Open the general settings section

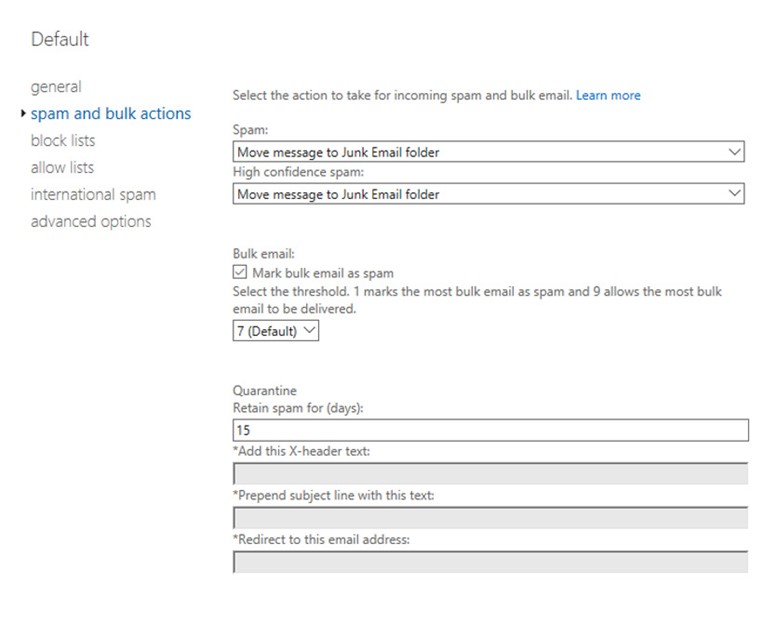[x=56, y=87]
